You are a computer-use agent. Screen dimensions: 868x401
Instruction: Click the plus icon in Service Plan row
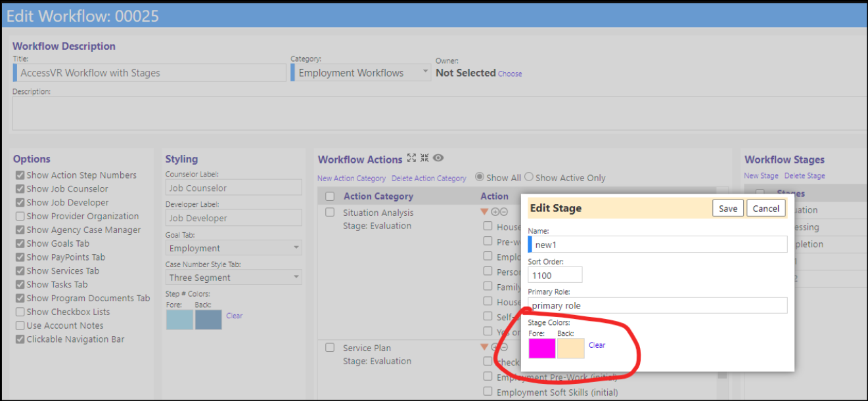coord(495,347)
